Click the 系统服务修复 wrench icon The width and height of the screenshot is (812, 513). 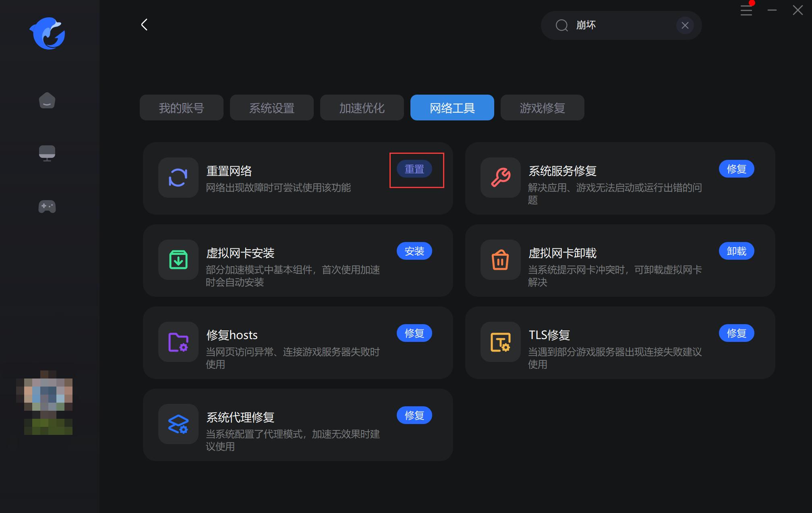click(x=500, y=178)
